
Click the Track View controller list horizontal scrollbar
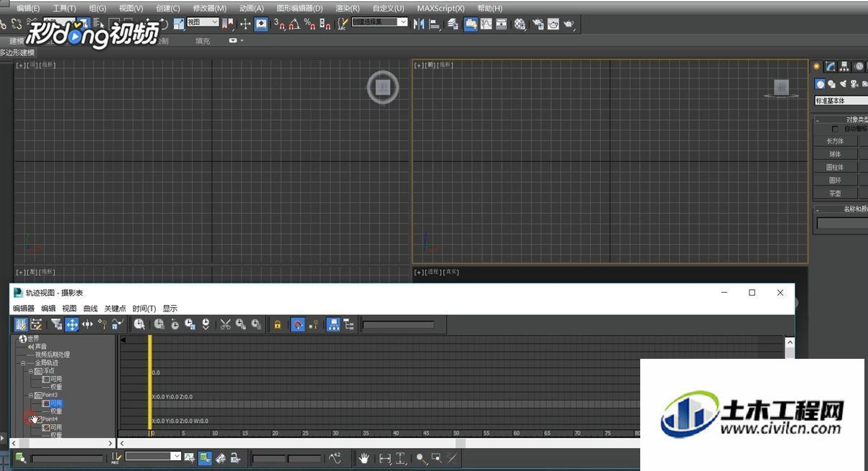63,444
